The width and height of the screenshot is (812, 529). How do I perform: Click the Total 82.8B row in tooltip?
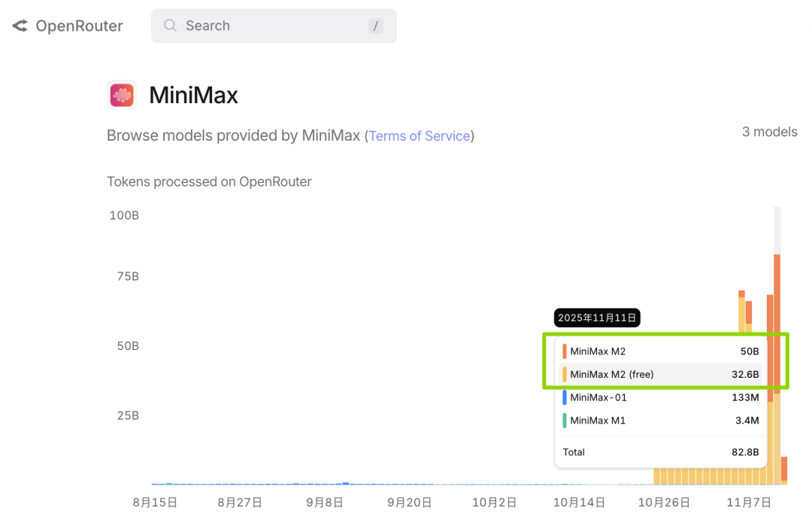click(660, 452)
